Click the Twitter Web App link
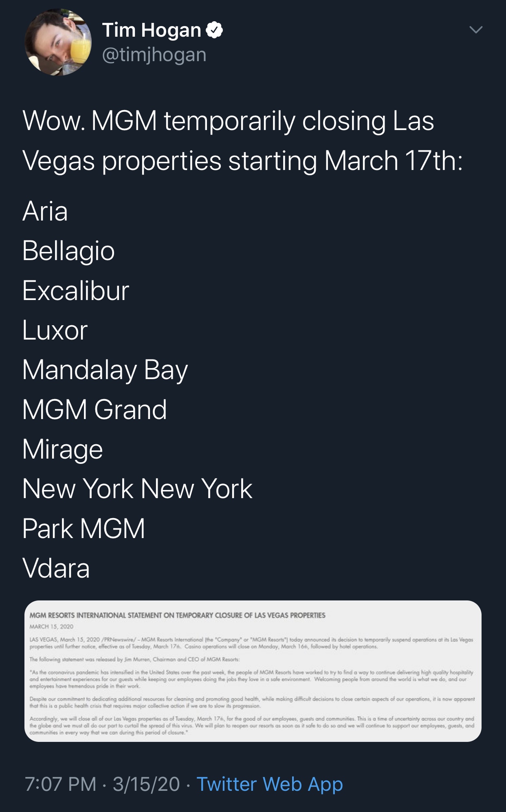This screenshot has height=812, width=506. pos(270,784)
